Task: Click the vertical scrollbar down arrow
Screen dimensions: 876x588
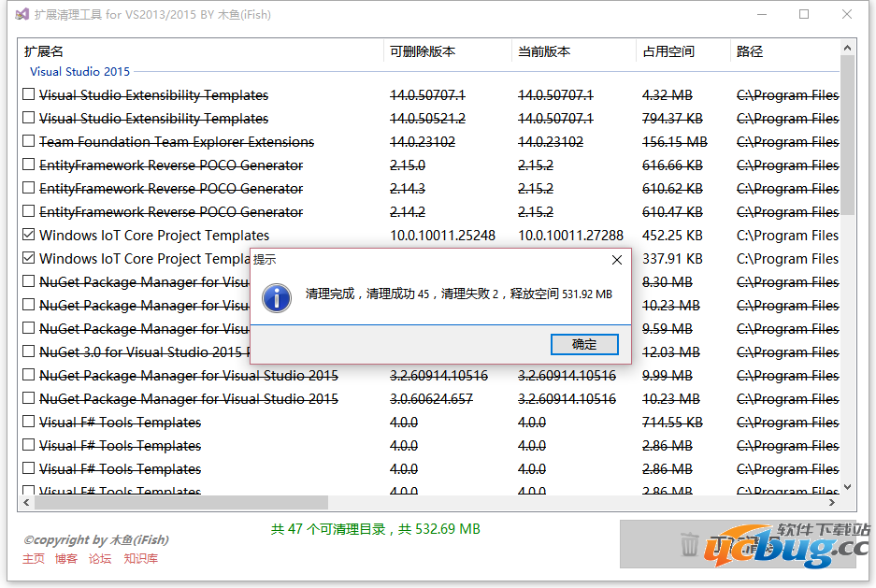Action: pyautogui.click(x=847, y=487)
